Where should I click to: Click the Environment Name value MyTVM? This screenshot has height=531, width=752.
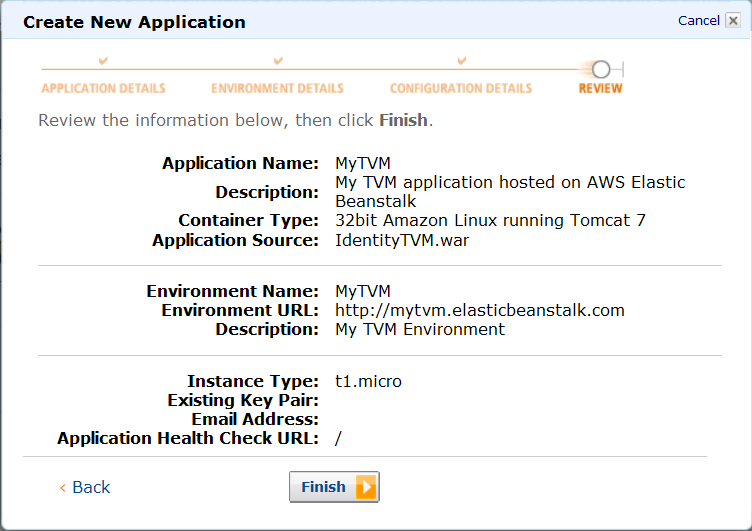coord(363,291)
